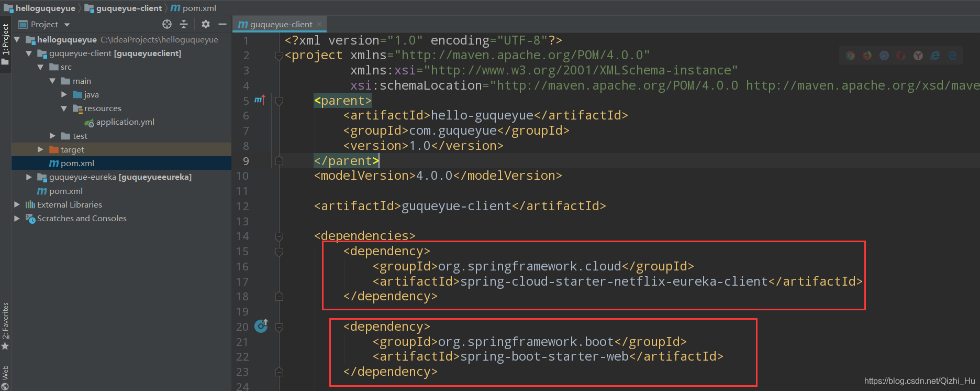Open the Project view type dropdown
980x391 pixels.
click(67, 25)
